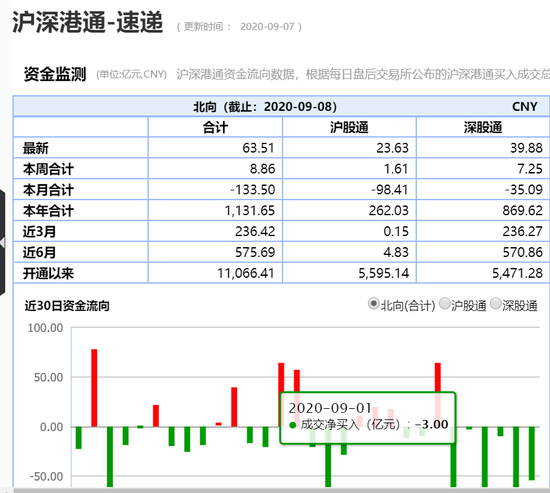Click the -50.00 y-axis label

pos(46,477)
